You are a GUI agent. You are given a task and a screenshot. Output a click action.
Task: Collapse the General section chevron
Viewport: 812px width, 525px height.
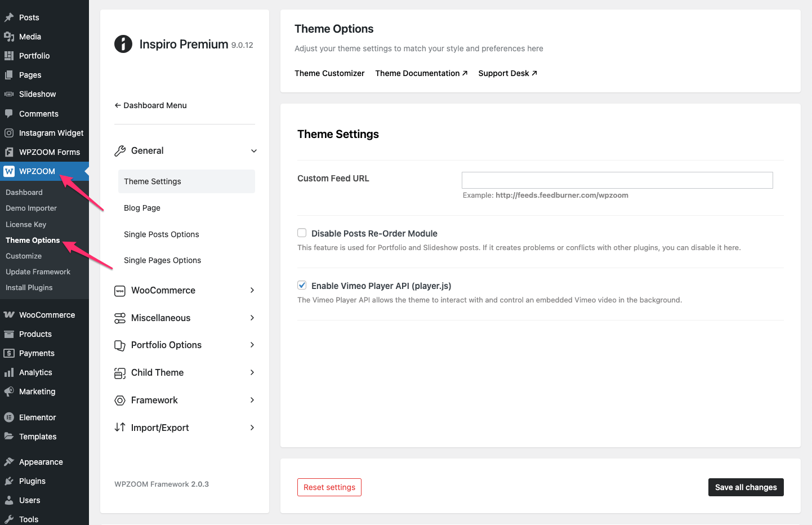tap(254, 151)
